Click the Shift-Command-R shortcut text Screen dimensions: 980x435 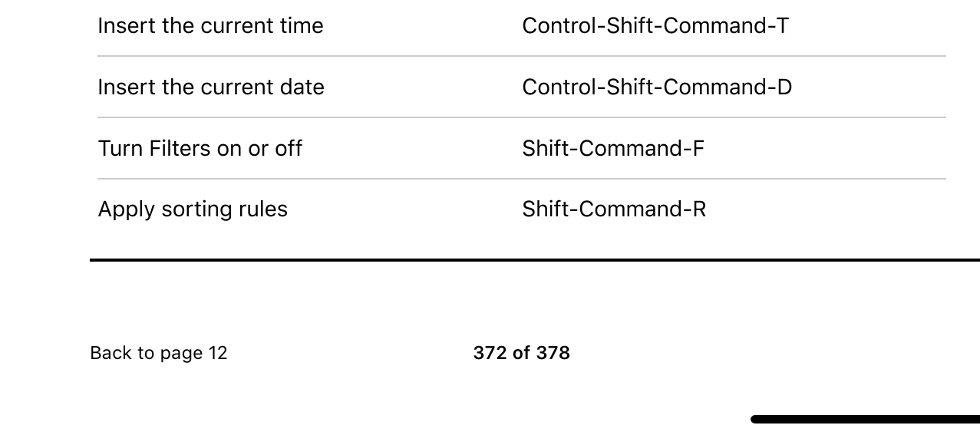614,209
